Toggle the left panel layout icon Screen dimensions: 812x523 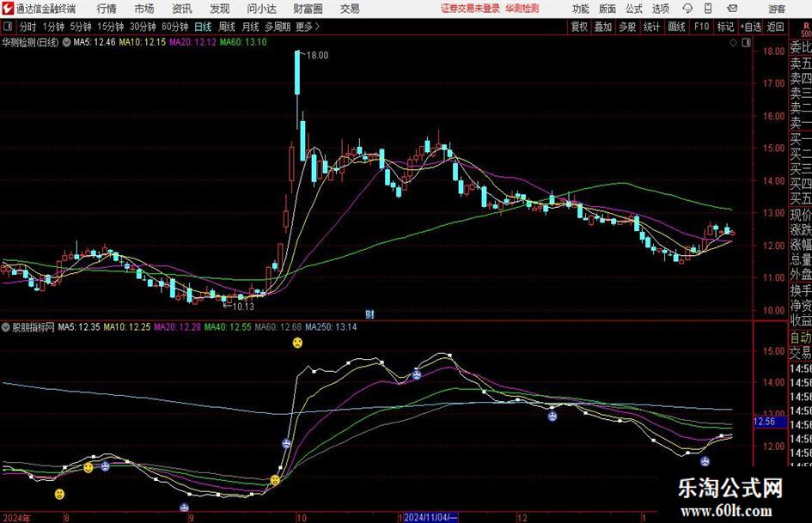tap(8, 27)
